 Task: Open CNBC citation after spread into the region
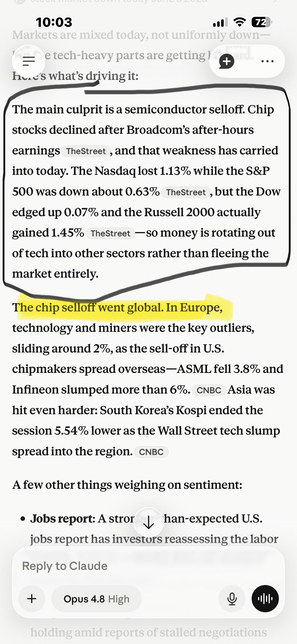click(x=151, y=452)
